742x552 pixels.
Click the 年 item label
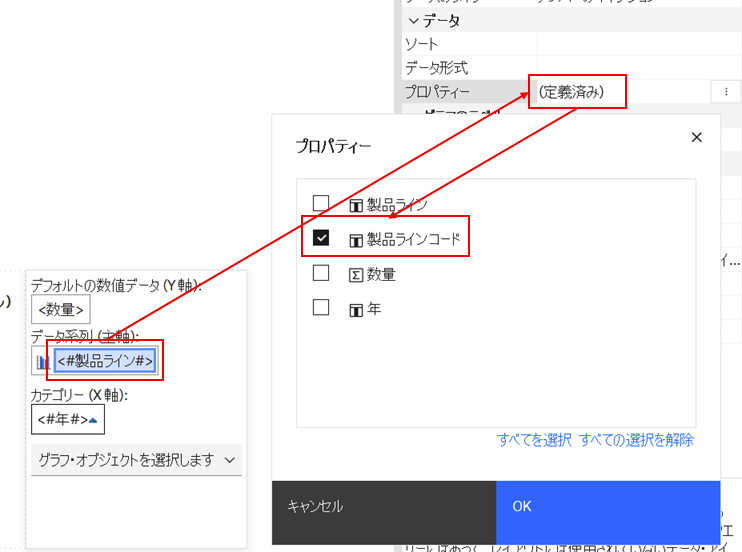click(x=374, y=309)
